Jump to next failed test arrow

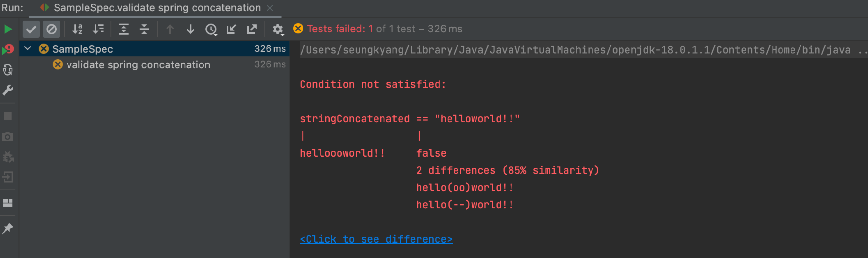[x=190, y=29]
